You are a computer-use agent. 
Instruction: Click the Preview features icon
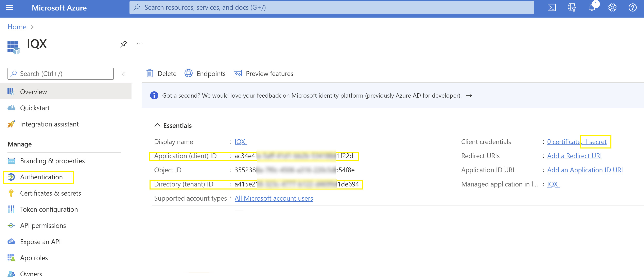pyautogui.click(x=238, y=73)
